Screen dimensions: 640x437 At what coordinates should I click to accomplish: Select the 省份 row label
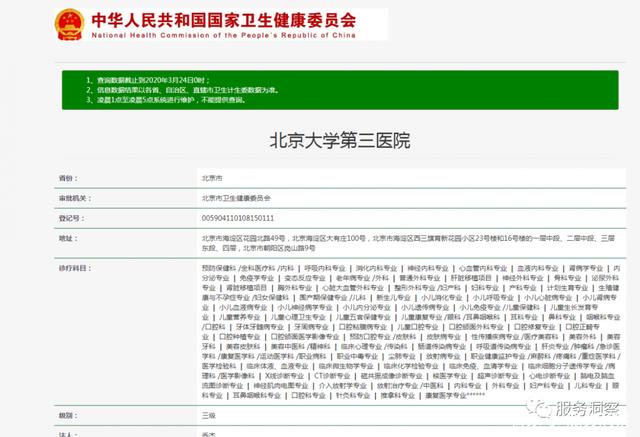pos(67,176)
